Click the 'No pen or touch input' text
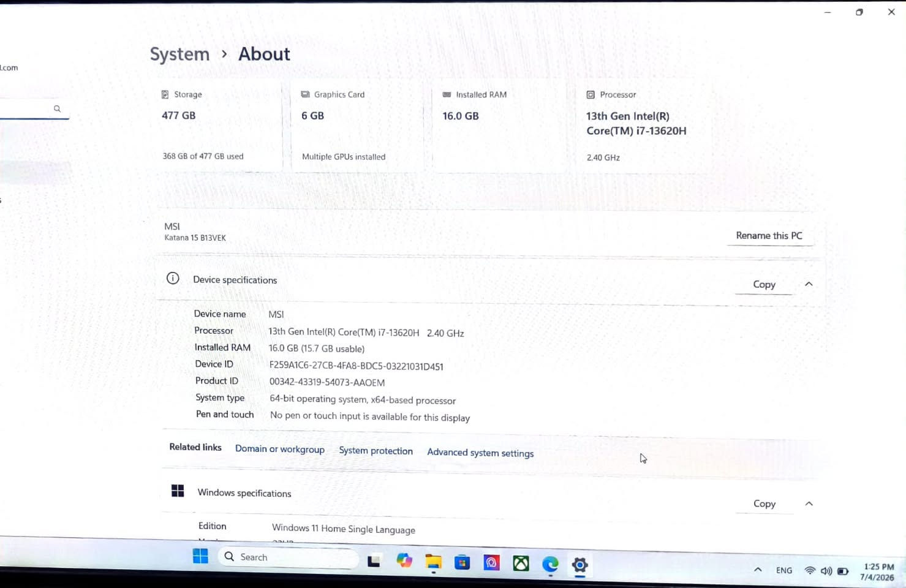 pyautogui.click(x=370, y=417)
